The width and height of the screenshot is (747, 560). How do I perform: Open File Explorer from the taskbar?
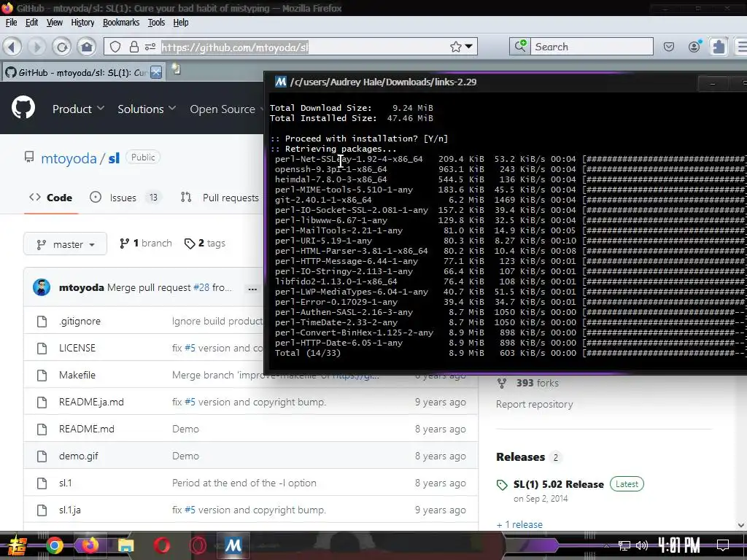click(125, 545)
